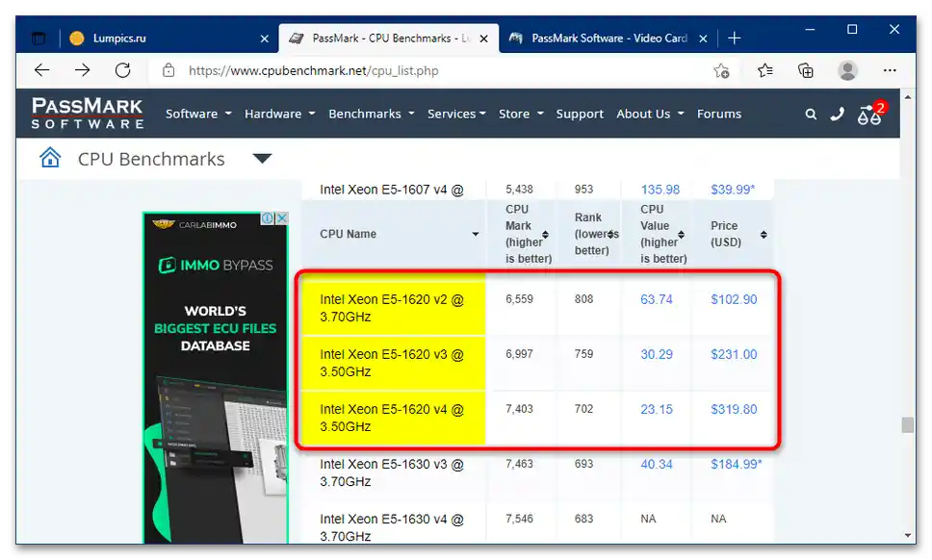Open Intel Xeon E5-1620 v3 entry
The width and height of the screenshot is (932, 560).
click(x=392, y=363)
